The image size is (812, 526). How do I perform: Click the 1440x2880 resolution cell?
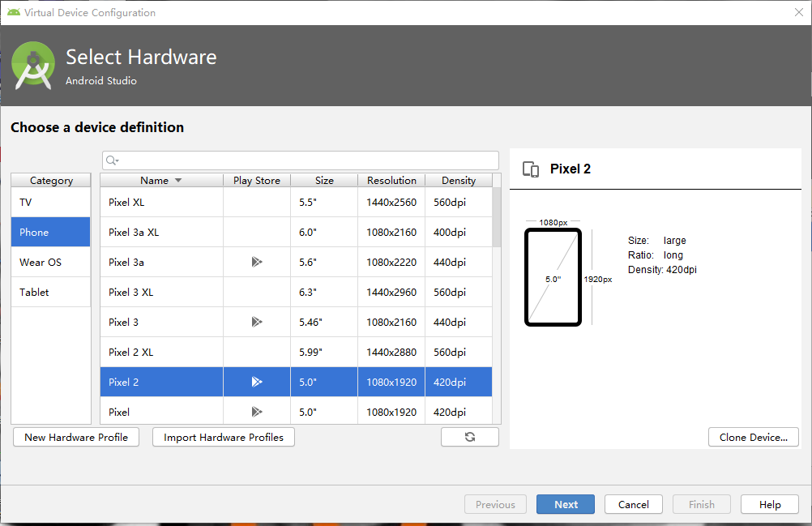(391, 353)
